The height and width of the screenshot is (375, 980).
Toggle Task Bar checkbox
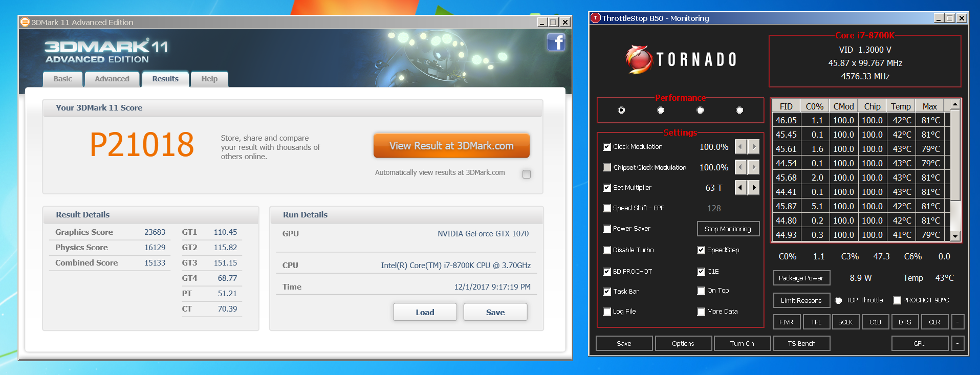coord(607,292)
